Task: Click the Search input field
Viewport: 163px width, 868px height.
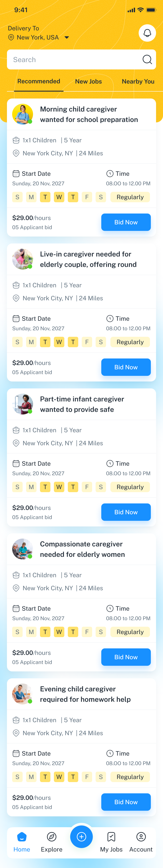Action: [74, 60]
